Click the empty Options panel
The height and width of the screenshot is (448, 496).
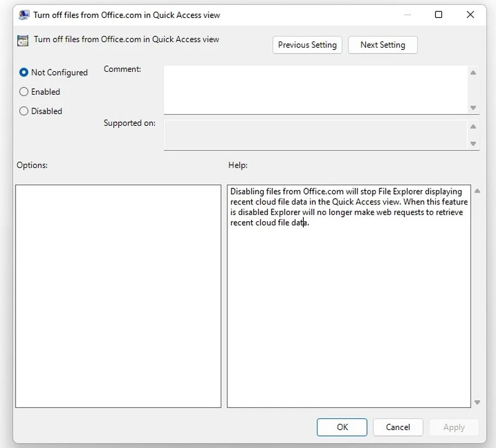tap(118, 294)
